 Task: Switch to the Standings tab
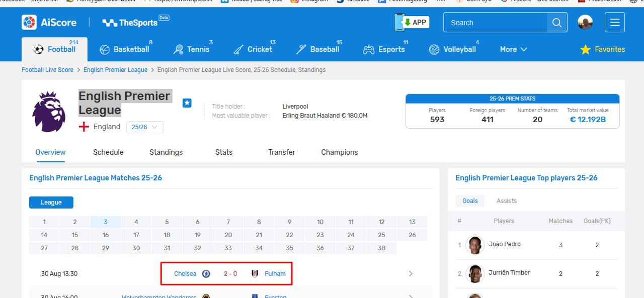[x=166, y=152]
